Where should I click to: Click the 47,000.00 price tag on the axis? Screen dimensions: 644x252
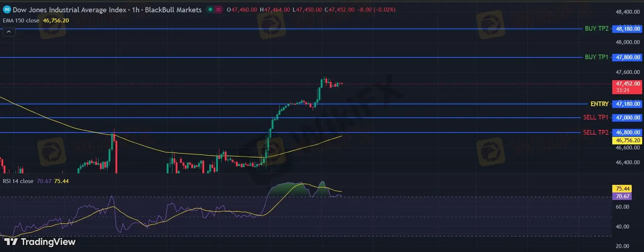pyautogui.click(x=627, y=118)
